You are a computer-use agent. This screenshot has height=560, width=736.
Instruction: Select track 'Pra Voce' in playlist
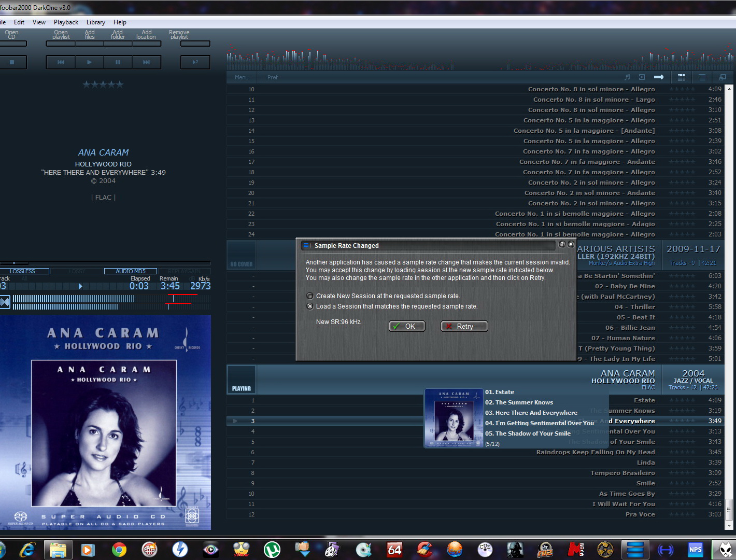475,514
